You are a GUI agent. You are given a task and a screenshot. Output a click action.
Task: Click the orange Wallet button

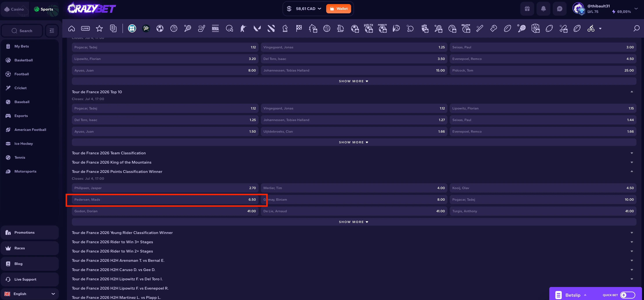[339, 9]
